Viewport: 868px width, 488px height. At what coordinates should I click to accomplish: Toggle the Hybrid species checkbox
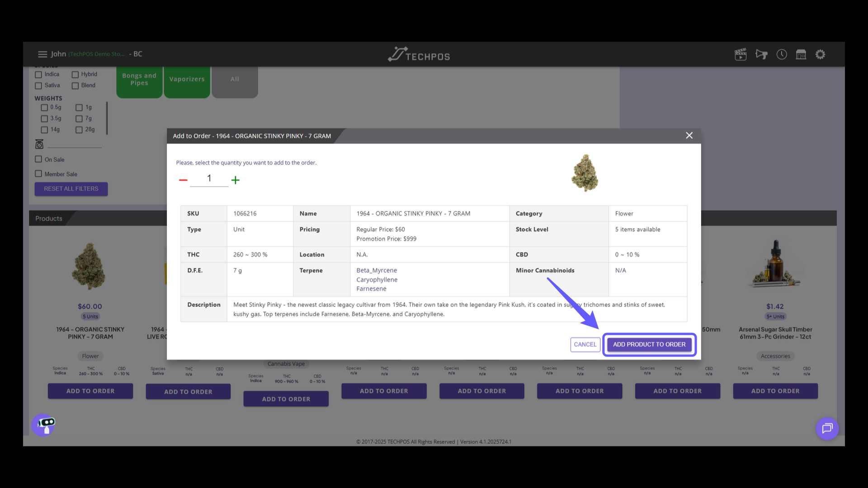pos(75,75)
